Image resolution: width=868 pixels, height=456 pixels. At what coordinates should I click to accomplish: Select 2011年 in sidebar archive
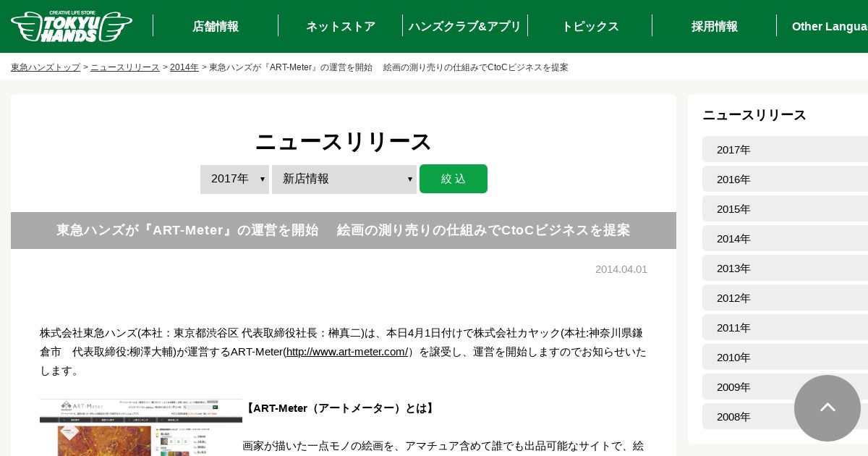786,327
